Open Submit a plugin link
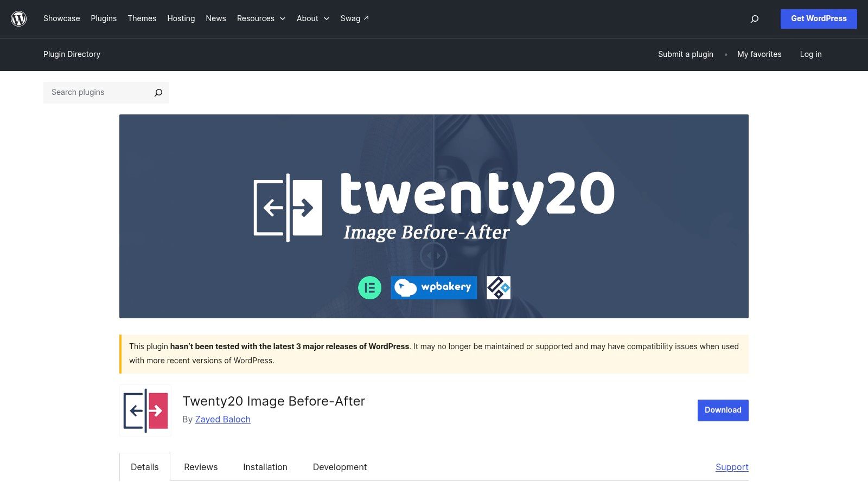 [686, 54]
